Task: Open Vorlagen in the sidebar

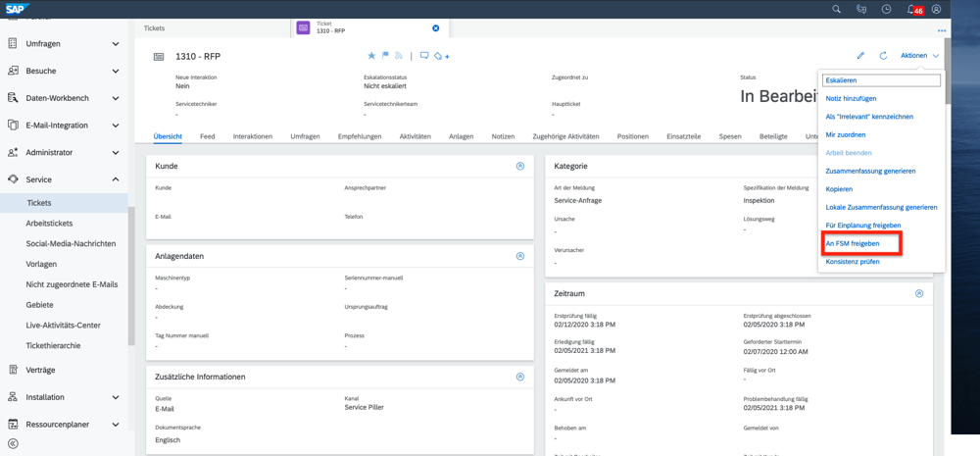Action: coord(41,264)
